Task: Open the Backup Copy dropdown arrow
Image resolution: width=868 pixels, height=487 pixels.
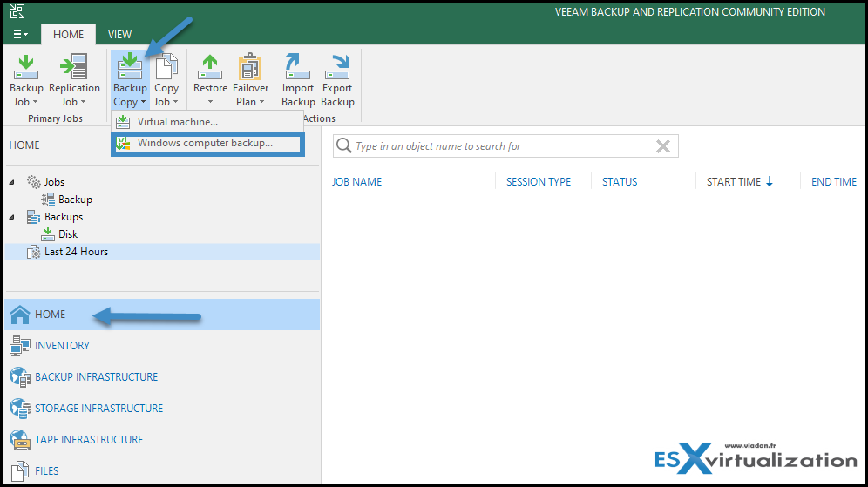Action: pos(144,103)
